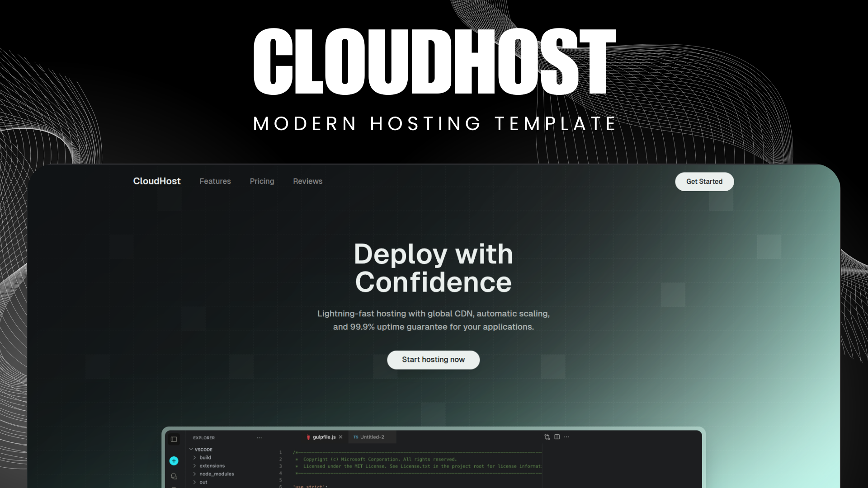
Task: Open the editor more actions ellipsis menu
Action: coord(566,437)
